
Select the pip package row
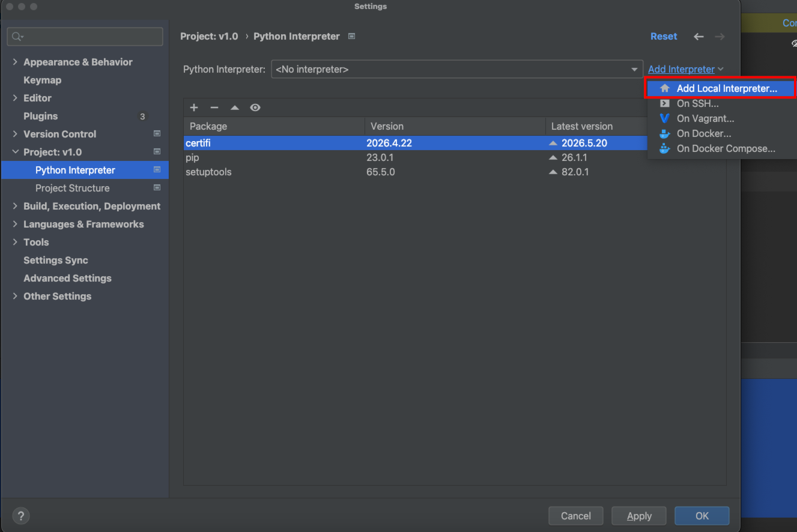click(455, 157)
